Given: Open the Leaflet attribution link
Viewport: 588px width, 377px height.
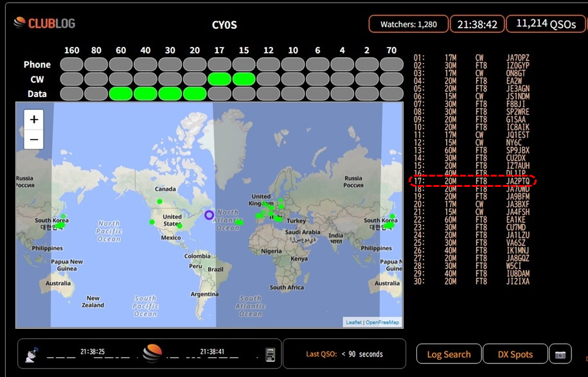Looking at the screenshot, I should pyautogui.click(x=353, y=322).
